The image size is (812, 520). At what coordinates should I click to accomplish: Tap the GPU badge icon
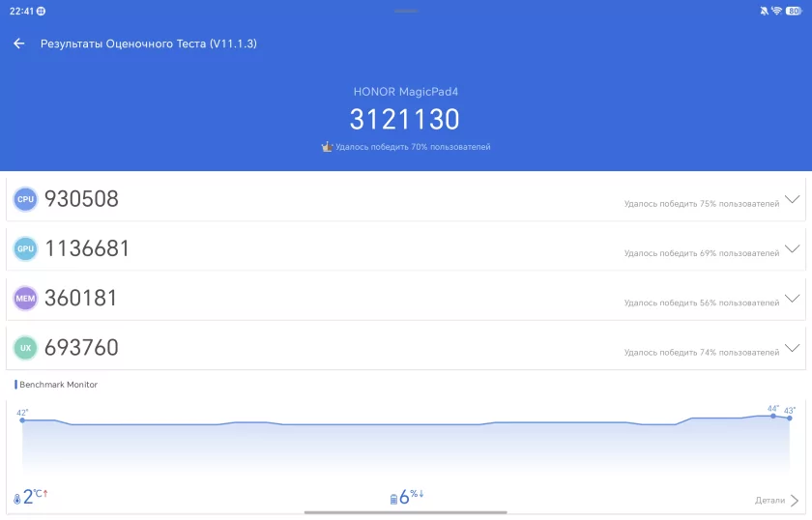(25, 248)
